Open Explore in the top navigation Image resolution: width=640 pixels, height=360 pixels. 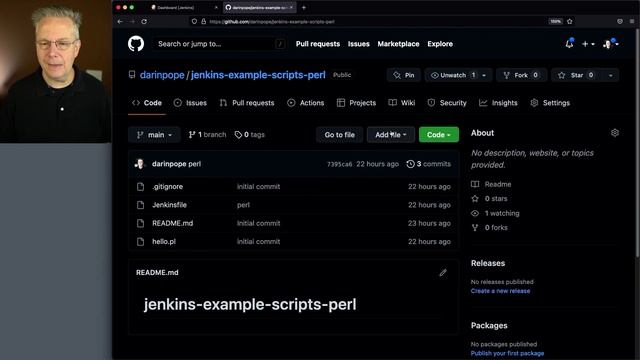(440, 44)
